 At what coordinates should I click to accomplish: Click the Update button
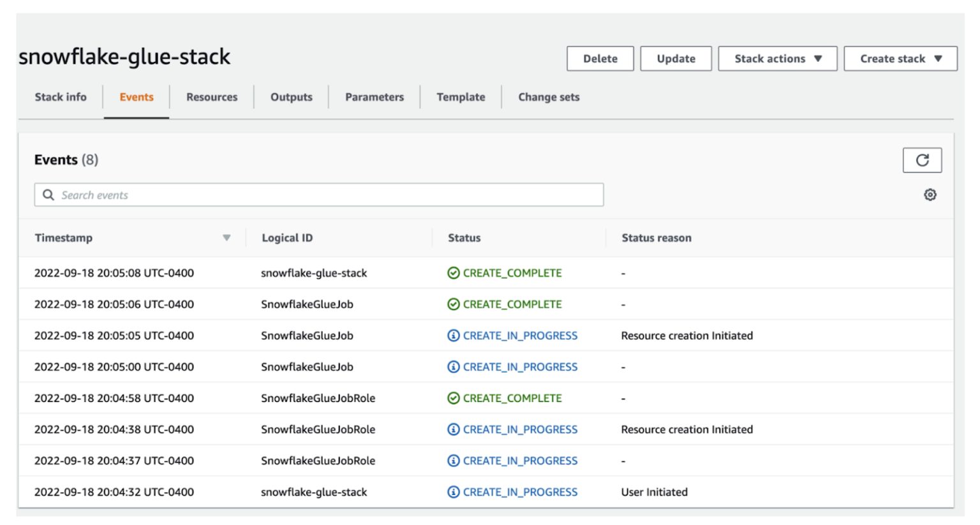point(676,58)
